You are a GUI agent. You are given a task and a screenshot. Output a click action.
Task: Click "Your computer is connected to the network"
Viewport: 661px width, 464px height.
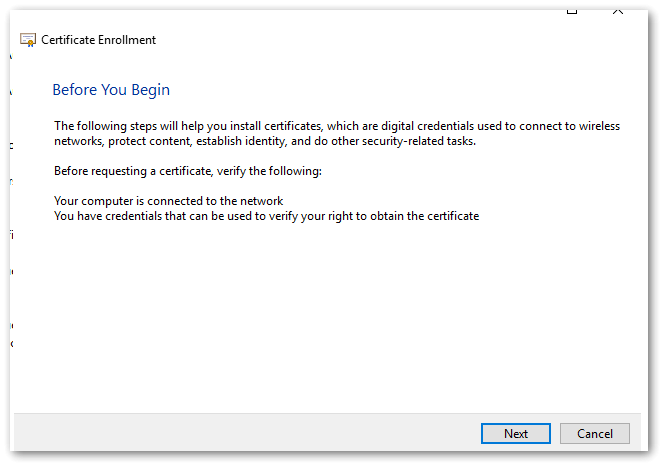coord(168,201)
